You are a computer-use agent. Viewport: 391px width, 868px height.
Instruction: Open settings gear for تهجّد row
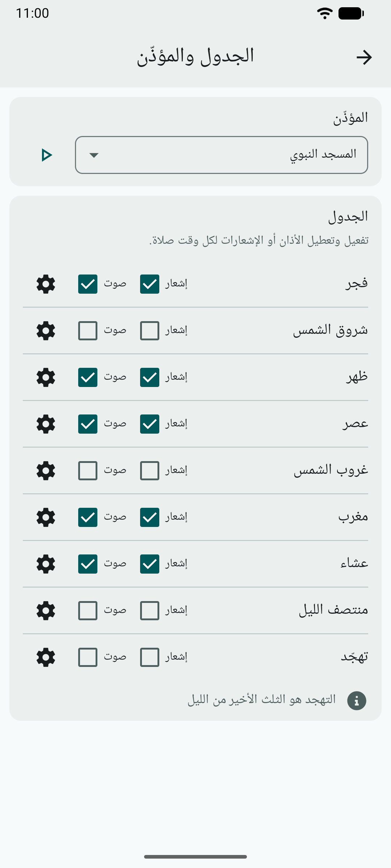tap(46, 657)
